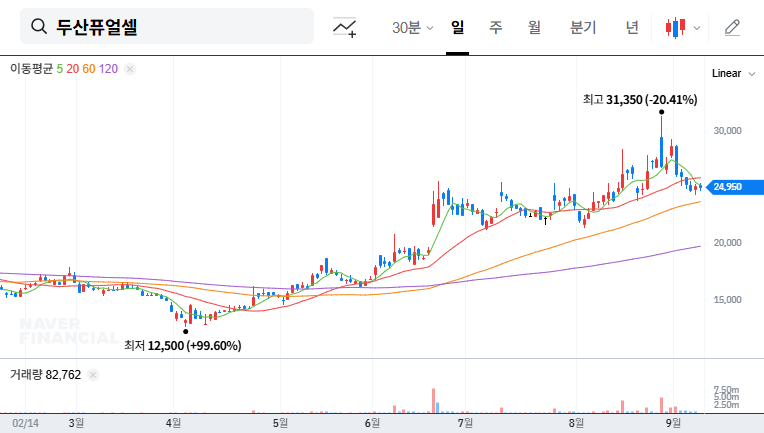Click the 6월 date axis label
764x433 pixels.
[372, 423]
